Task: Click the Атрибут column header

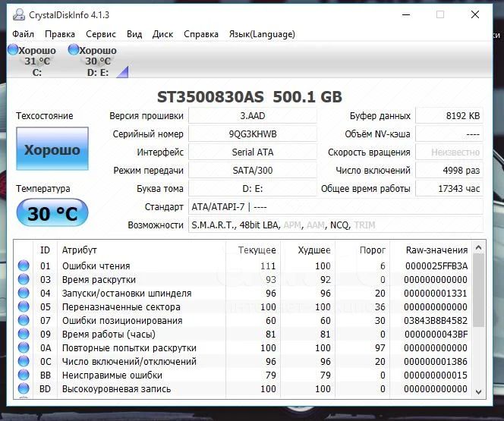Action: point(141,250)
